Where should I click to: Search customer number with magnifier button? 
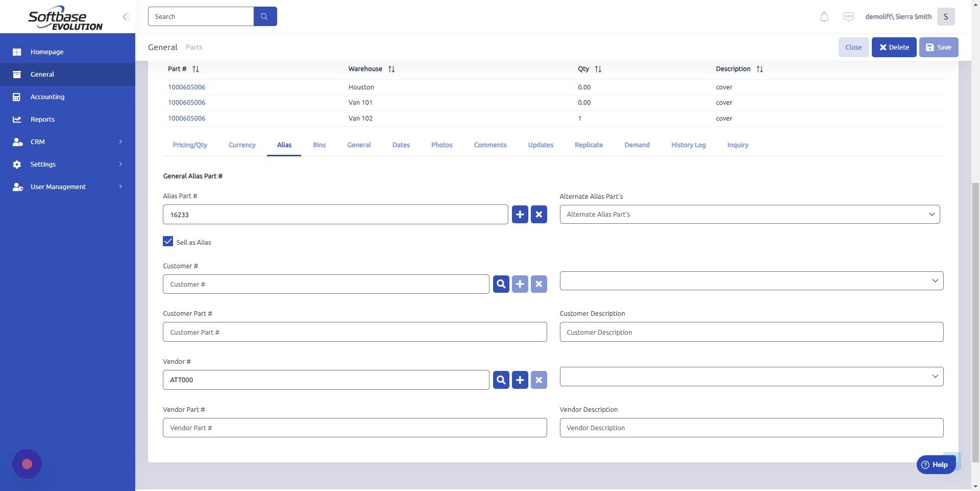pyautogui.click(x=501, y=284)
